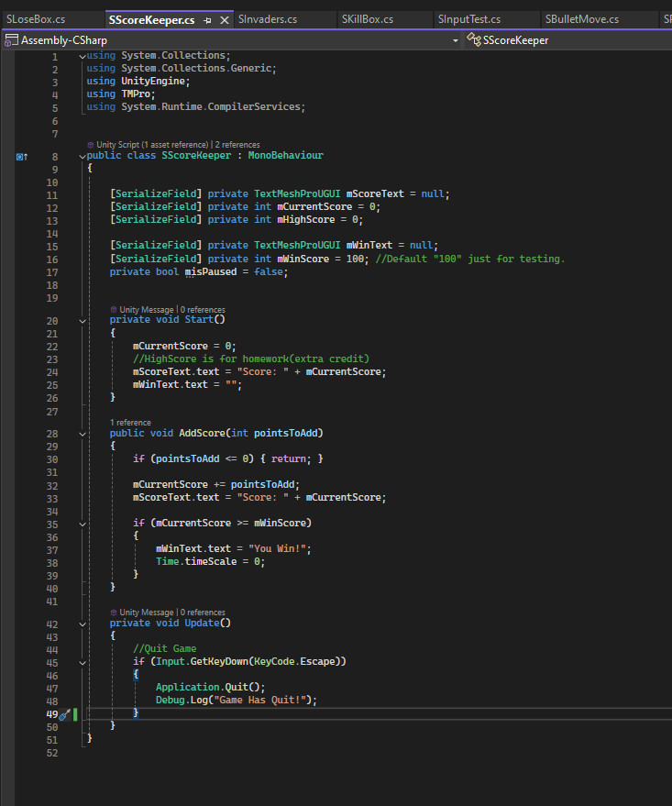Click the inheritance margin icon on line 8
The image size is (672, 806).
click(x=22, y=157)
